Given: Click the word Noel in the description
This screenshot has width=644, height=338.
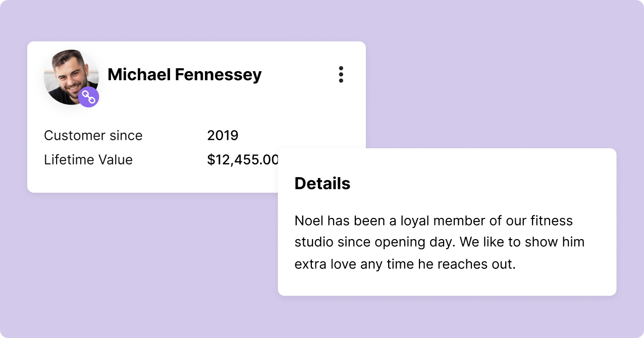Looking at the screenshot, I should tap(308, 220).
